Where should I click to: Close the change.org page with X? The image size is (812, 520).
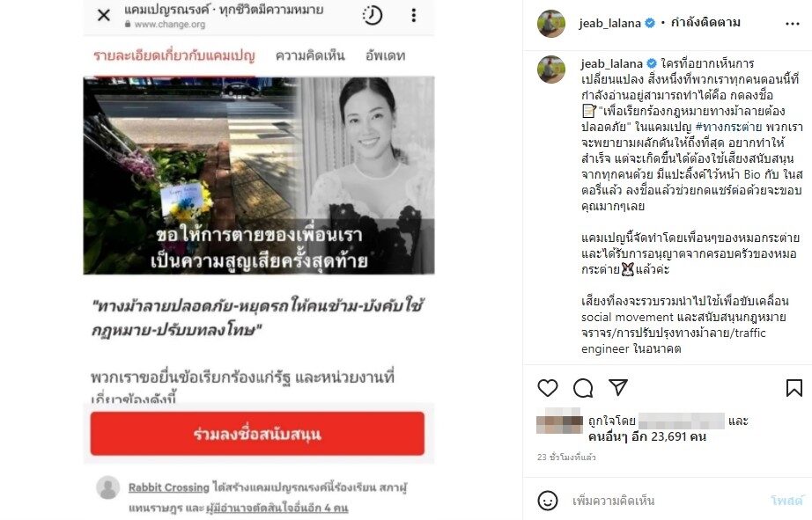[104, 15]
